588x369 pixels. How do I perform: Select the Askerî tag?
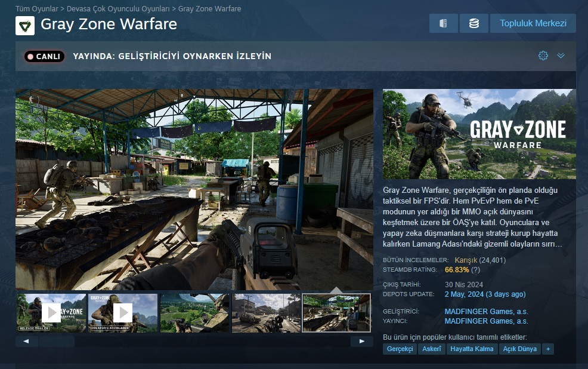pos(432,349)
